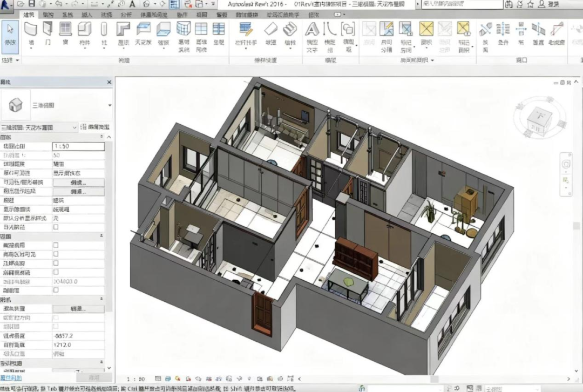
Task: Switch to the Insert (插入) ribbon tab
Action: 86,15
